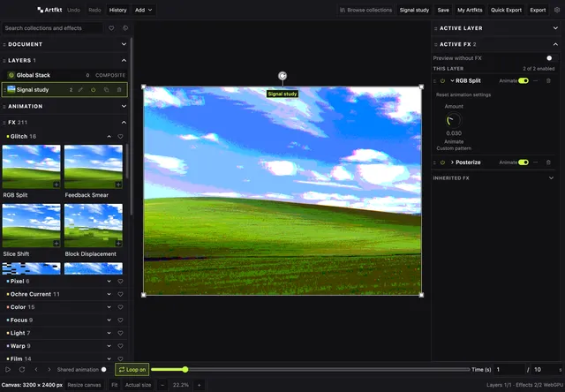The height and width of the screenshot is (392, 565).
Task: Open Browse collections
Action: pyautogui.click(x=365, y=10)
